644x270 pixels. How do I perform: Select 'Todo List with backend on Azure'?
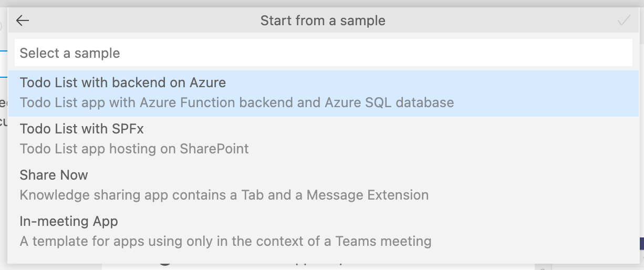[123, 82]
